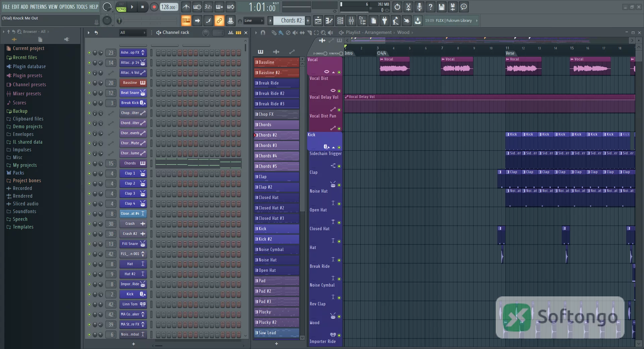Select the Break Kick channel button
Viewport: 644px width, 349px height.
[133, 103]
